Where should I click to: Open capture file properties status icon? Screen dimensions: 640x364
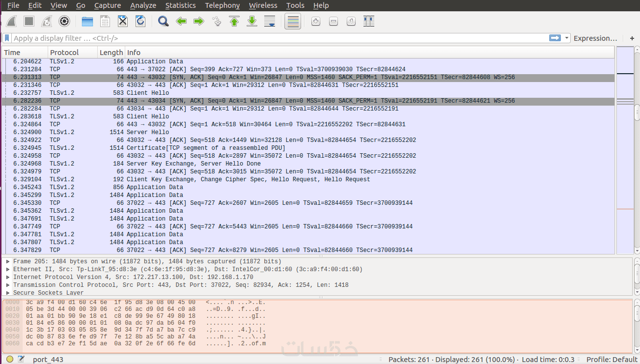[x=21, y=359]
